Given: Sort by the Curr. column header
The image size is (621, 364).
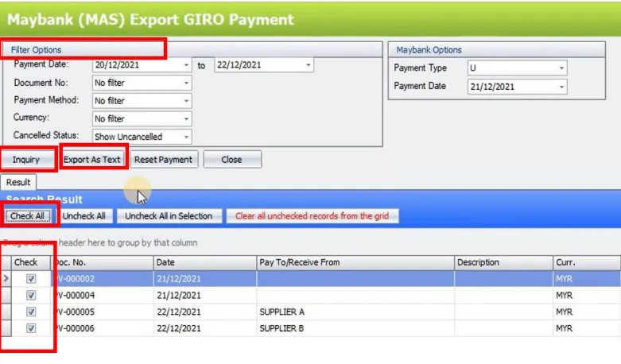Looking at the screenshot, I should click(586, 263).
